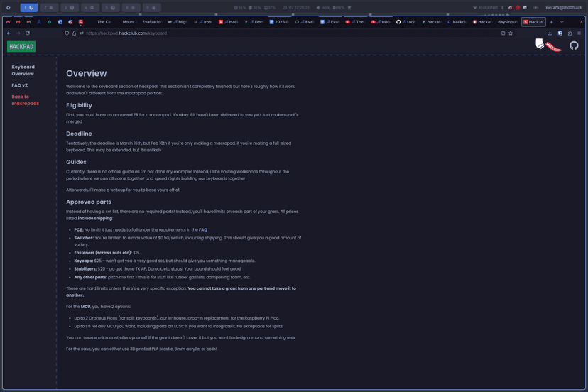Switch to the Evaluation browser tab

tap(152, 22)
